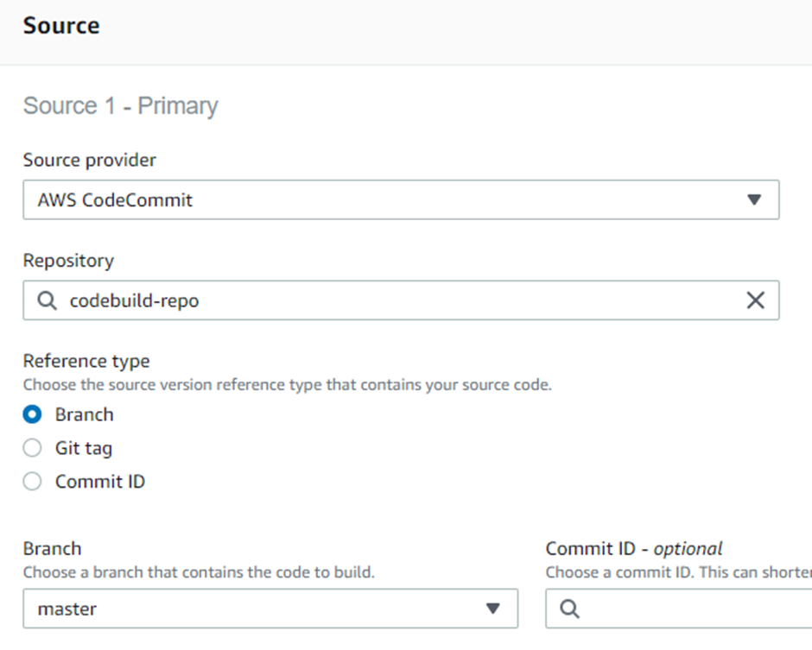Click the arrow on the Branch selector
Viewport: 812px width, 650px height.
(492, 609)
